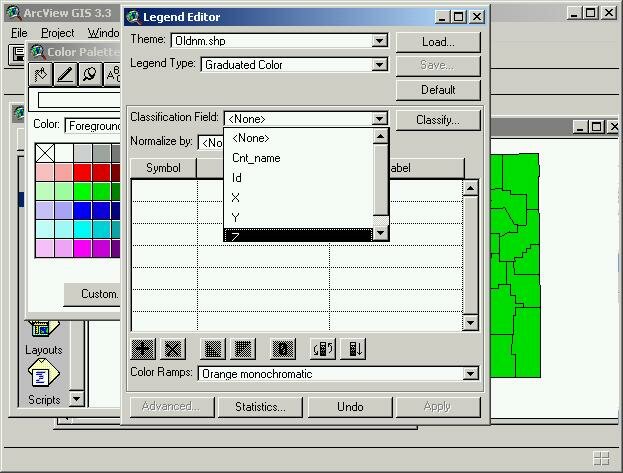Open Scripts in the project window
The image size is (623, 473).
pyautogui.click(x=44, y=382)
